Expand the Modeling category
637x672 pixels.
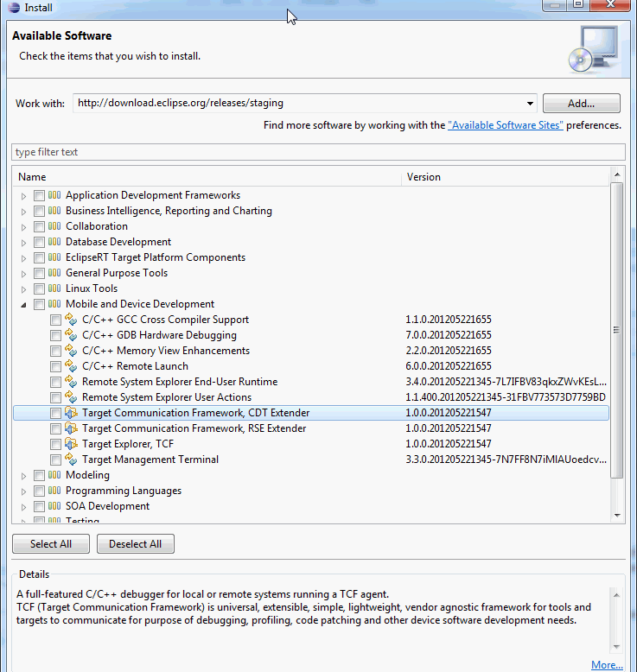tap(23, 476)
